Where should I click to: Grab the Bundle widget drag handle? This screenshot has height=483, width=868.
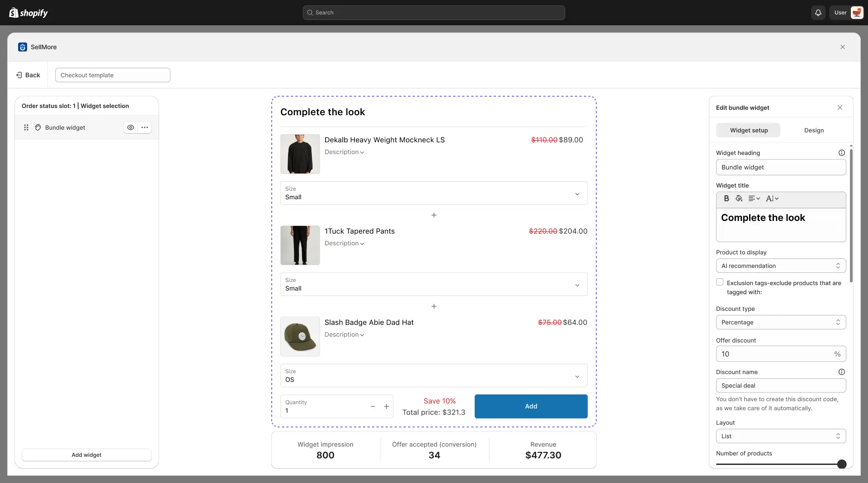[26, 127]
